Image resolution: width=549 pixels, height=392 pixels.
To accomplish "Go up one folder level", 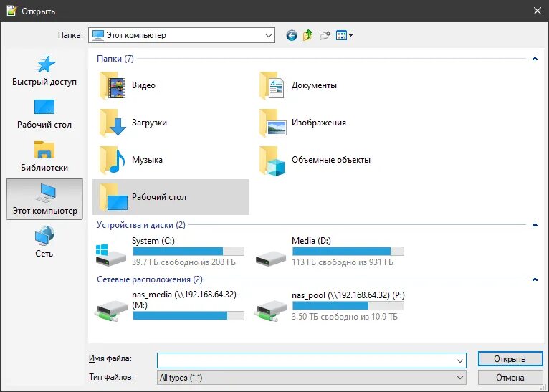I will pyautogui.click(x=307, y=35).
